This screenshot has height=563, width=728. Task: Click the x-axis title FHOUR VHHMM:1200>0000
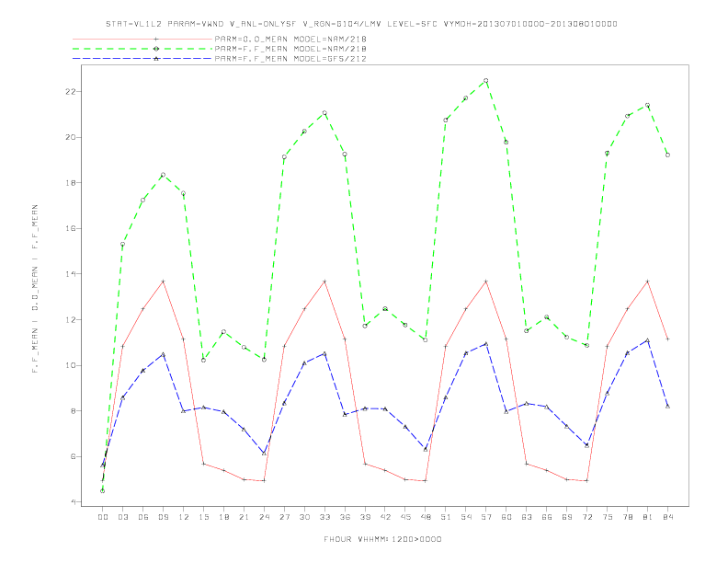[382, 539]
